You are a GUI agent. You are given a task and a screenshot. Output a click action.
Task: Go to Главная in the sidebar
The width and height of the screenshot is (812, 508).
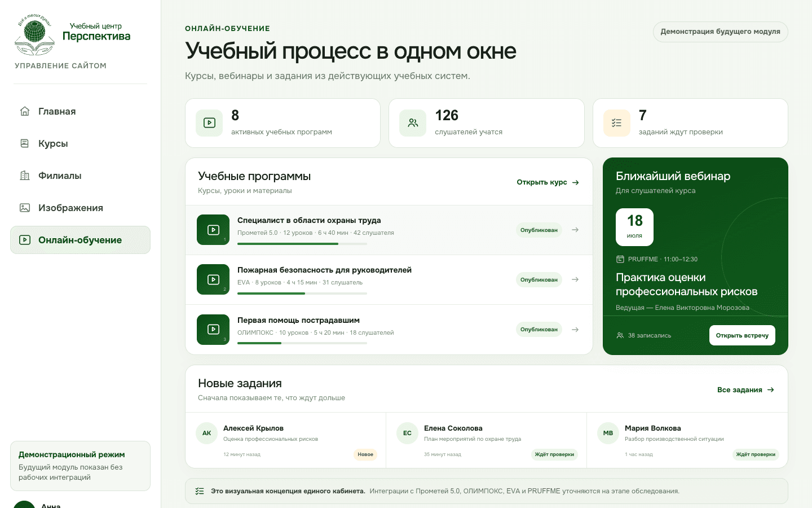click(x=80, y=111)
